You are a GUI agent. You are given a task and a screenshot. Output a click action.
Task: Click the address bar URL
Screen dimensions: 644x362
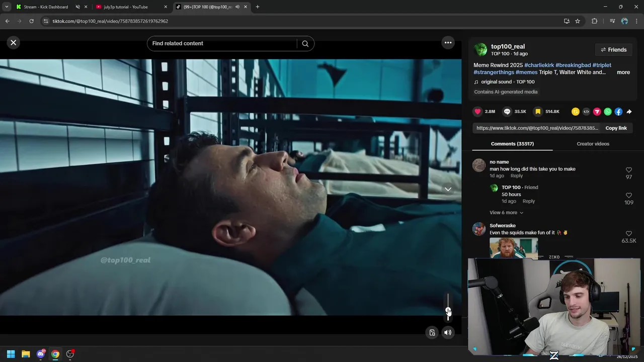click(x=110, y=21)
